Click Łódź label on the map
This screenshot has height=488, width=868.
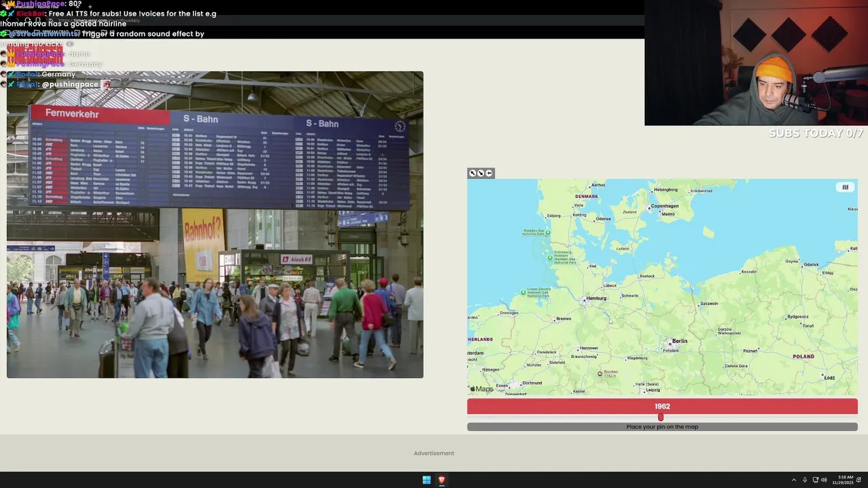pyautogui.click(x=829, y=378)
